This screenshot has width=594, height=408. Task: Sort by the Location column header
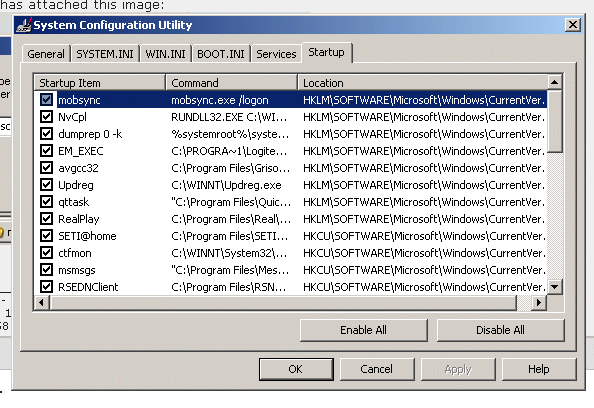coord(423,83)
